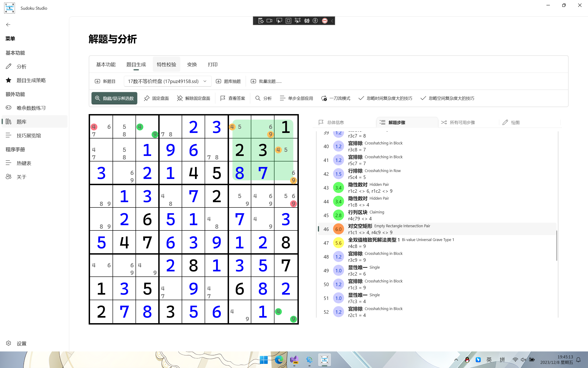588x368 pixels.
Task: Open 题目生成策略 star item
Action: [x=34, y=80]
